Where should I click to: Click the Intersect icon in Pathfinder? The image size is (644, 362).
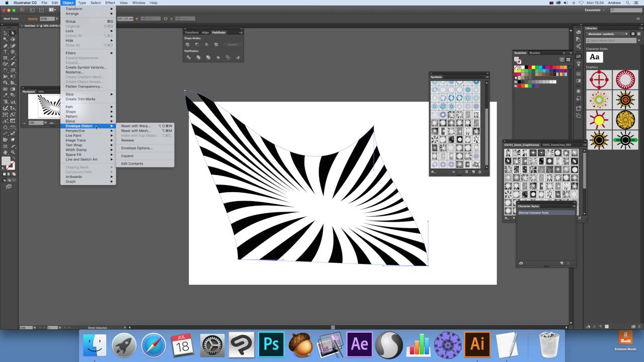[x=206, y=44]
